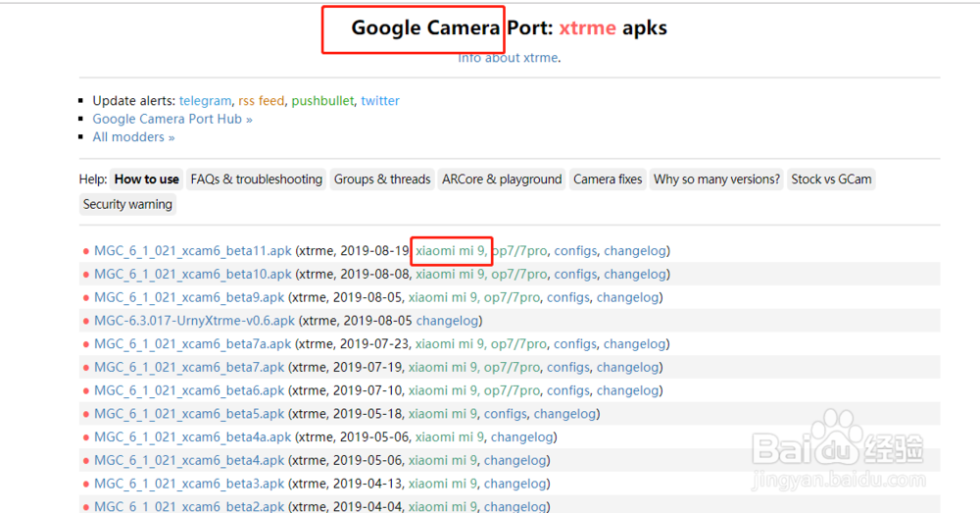Open configs for the beta7a apk
Screen dimensions: 980x513
coord(575,344)
